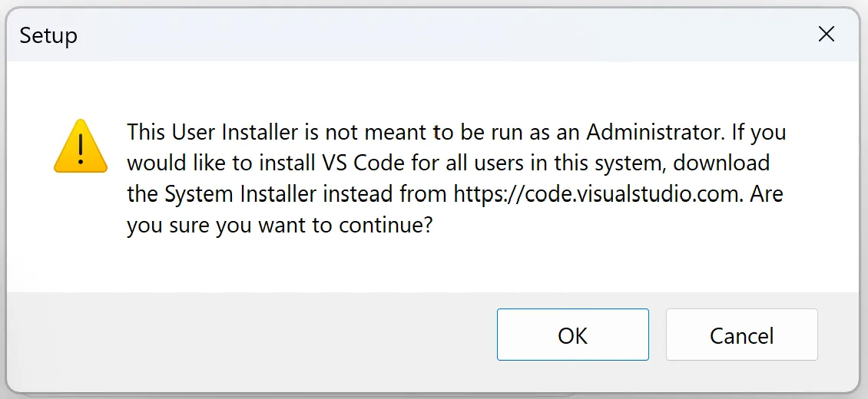Screen dimensions: 868x399
Task: Click the word download in the message
Action: pos(721,163)
